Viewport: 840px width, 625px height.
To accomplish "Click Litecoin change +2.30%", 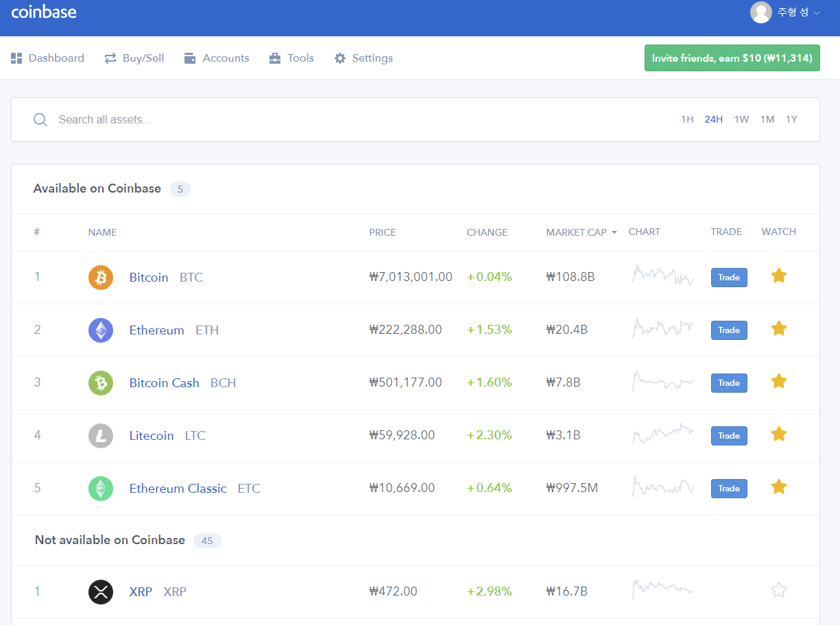I will 490,436.
